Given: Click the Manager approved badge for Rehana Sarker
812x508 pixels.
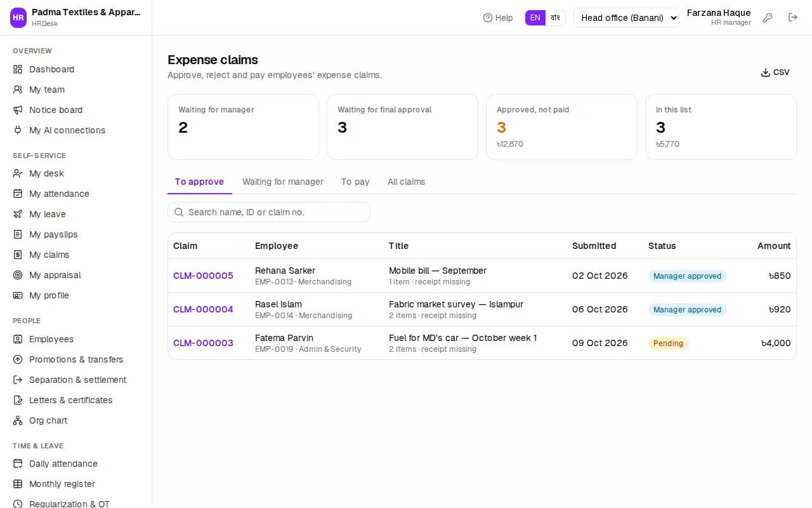Looking at the screenshot, I should pos(687,276).
